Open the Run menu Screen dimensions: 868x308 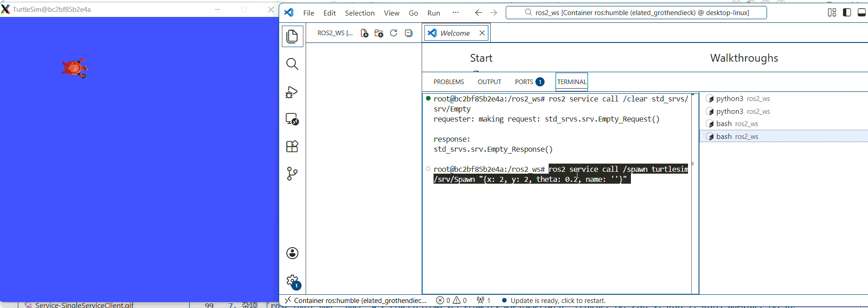click(434, 13)
